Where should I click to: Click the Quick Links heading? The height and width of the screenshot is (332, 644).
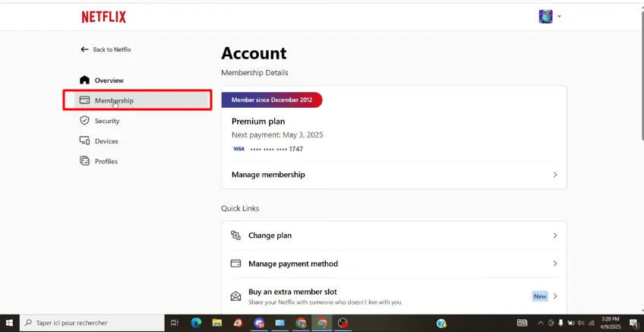[x=240, y=208]
